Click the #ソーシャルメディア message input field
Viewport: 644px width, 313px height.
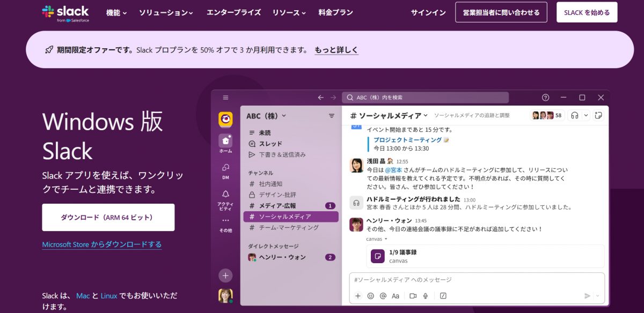pos(477,280)
